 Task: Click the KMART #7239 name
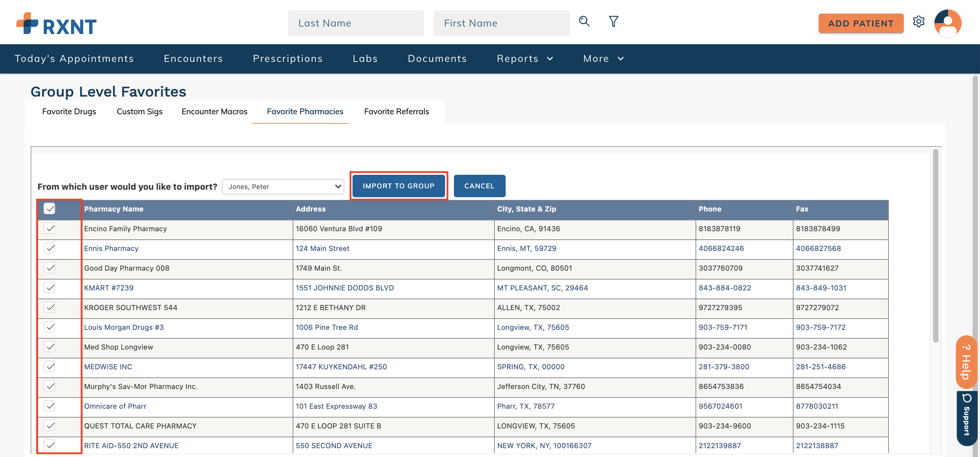109,288
